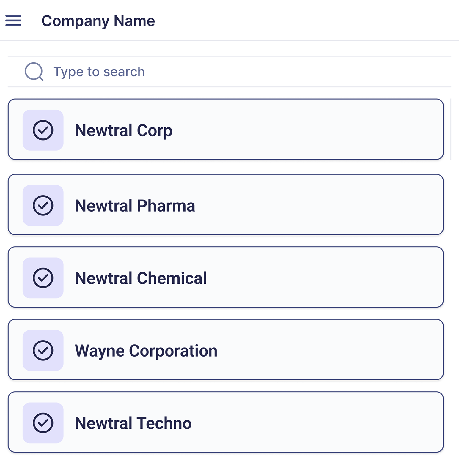Uncheck the circle icon for Newtral Techno

point(43,423)
